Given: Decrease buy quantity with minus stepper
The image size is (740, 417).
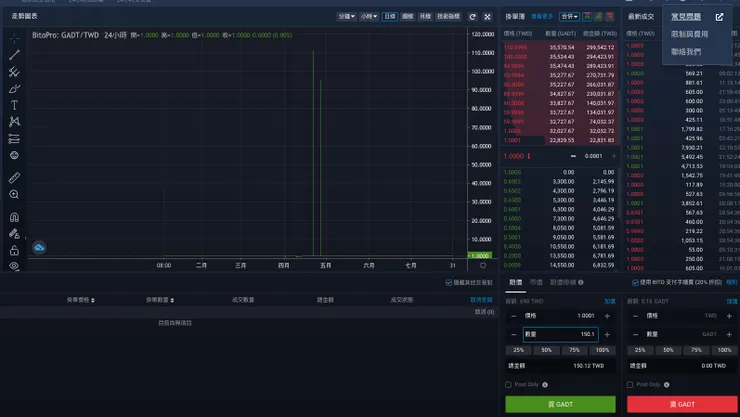Looking at the screenshot, I should (x=513, y=334).
